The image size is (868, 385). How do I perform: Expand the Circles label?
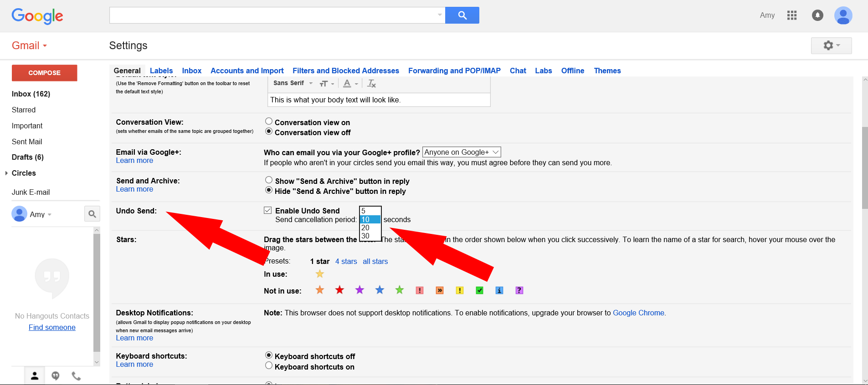point(6,173)
